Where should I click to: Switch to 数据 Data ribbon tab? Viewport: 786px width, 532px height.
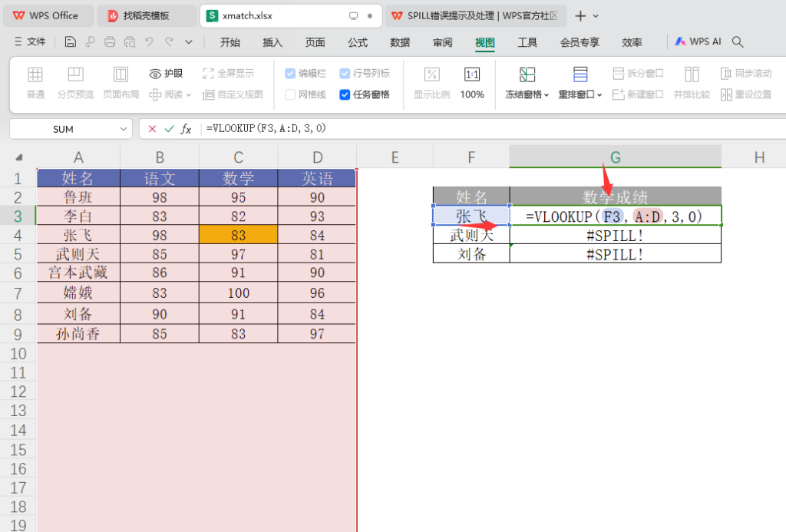[400, 43]
